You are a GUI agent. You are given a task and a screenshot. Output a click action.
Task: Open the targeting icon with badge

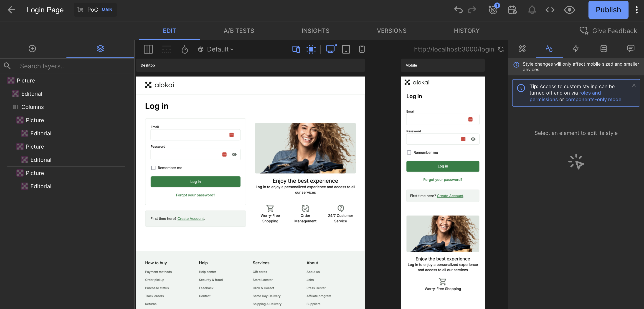[493, 10]
